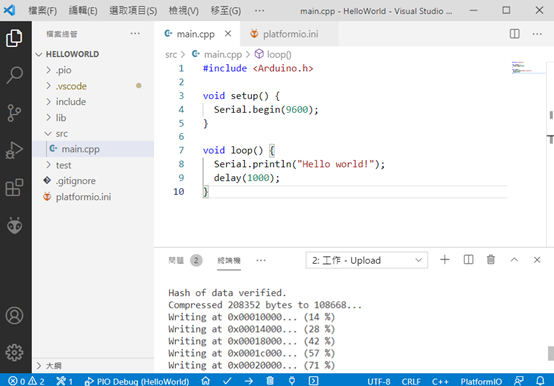Click PlatformIO configuration in status bar

click(481, 381)
